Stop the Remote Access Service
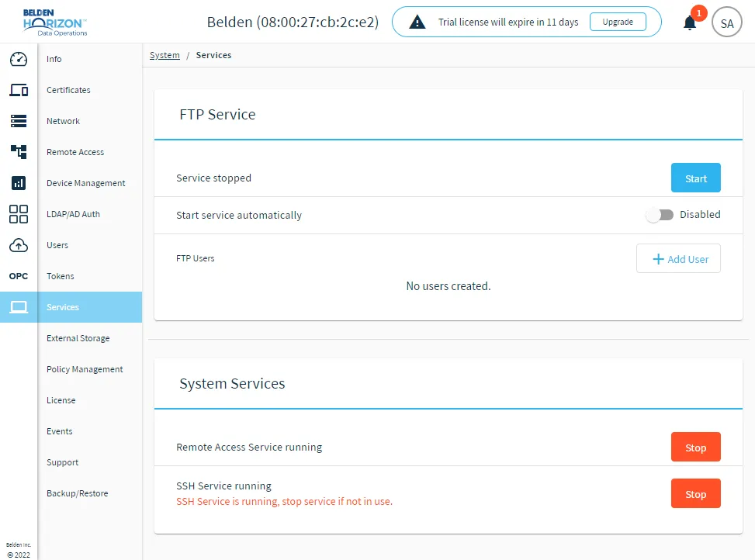755x560 pixels. tap(696, 447)
